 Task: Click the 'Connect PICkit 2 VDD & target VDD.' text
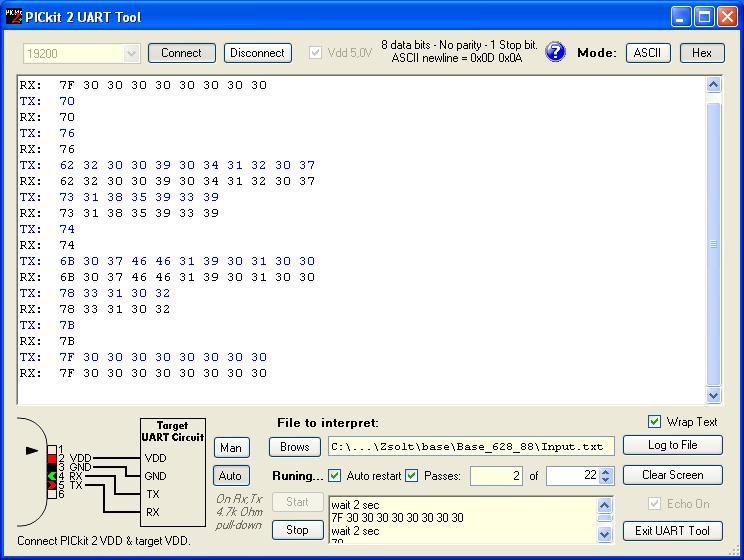tap(104, 541)
